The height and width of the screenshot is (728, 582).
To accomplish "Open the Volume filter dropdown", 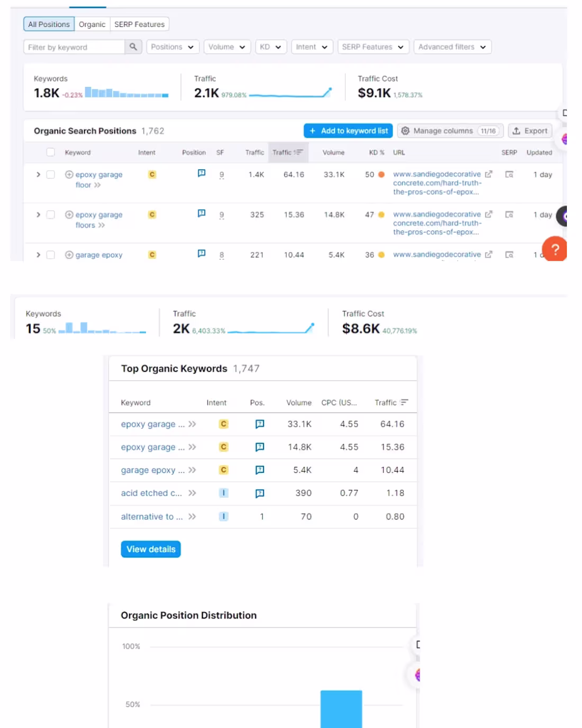I will pyautogui.click(x=227, y=47).
